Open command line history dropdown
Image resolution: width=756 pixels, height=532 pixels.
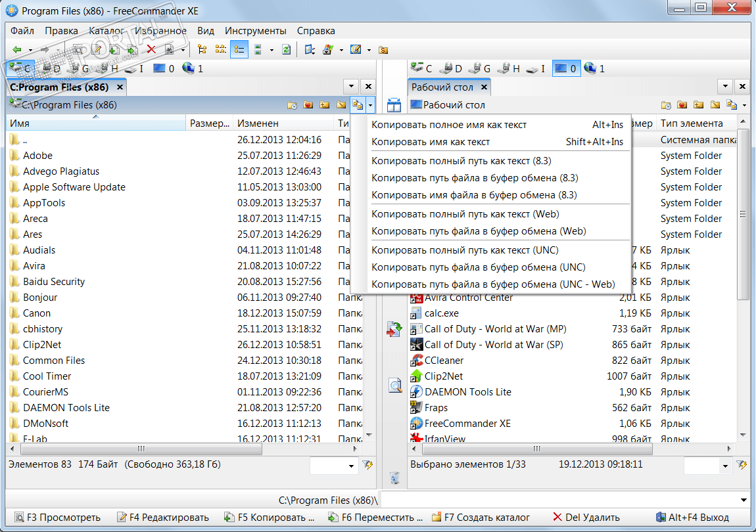point(744,500)
